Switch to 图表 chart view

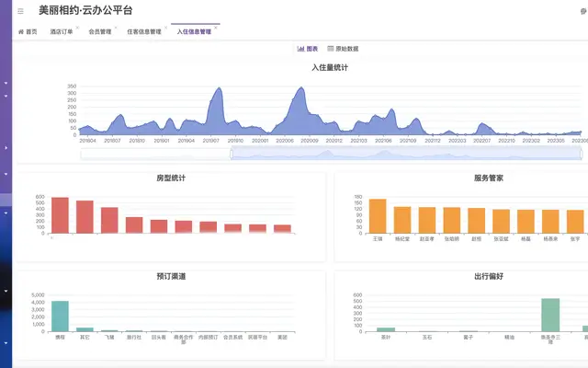click(x=308, y=49)
